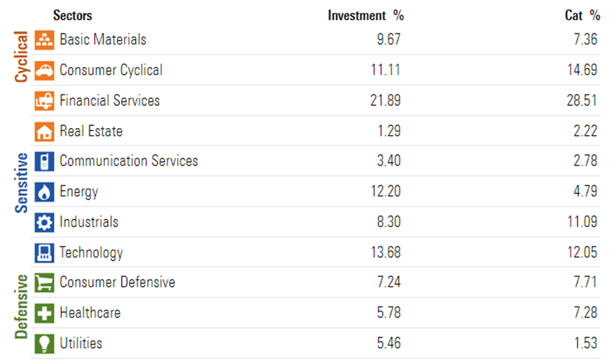Click the Consumer Defensive cart icon
The height and width of the screenshot is (364, 612).
[44, 282]
